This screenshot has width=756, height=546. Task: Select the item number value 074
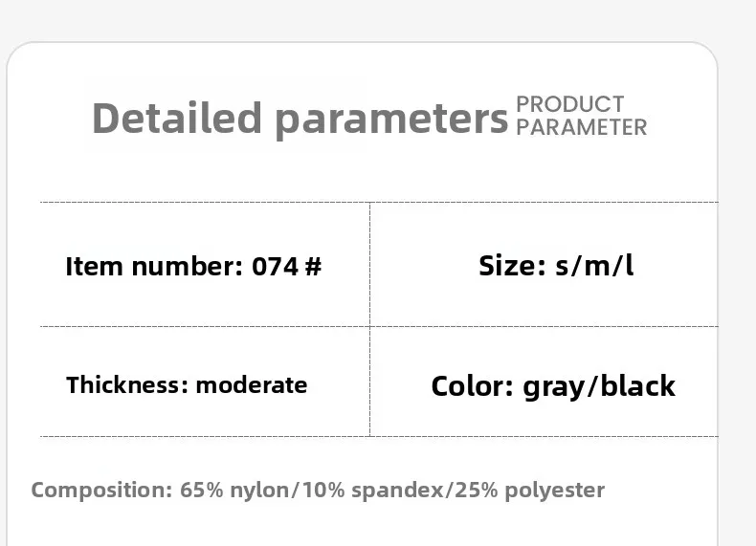(276, 267)
